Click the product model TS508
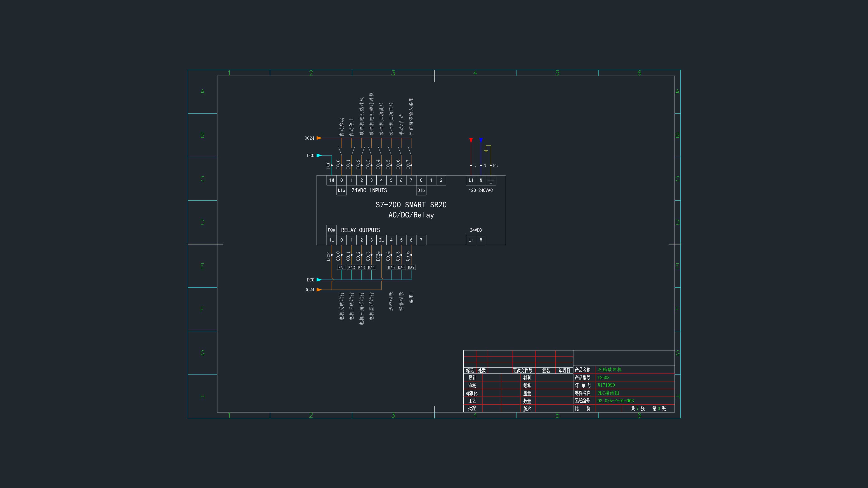Screen dimensions: 868x488 [x=604, y=378]
